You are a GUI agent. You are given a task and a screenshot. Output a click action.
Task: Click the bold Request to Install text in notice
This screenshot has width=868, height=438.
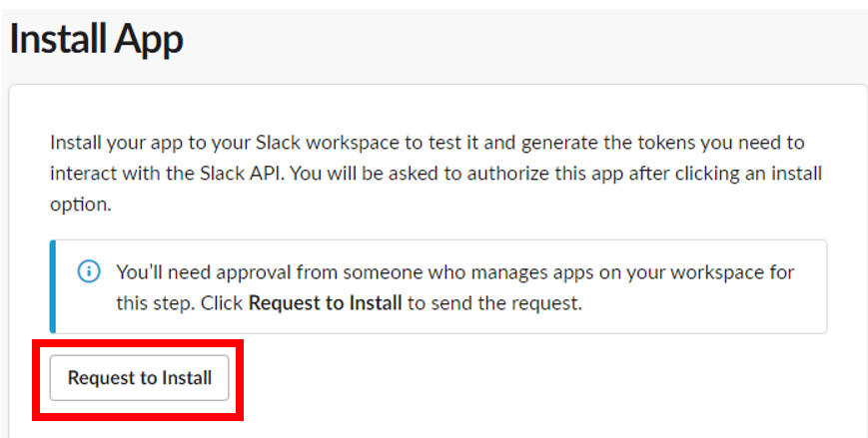pos(325,303)
